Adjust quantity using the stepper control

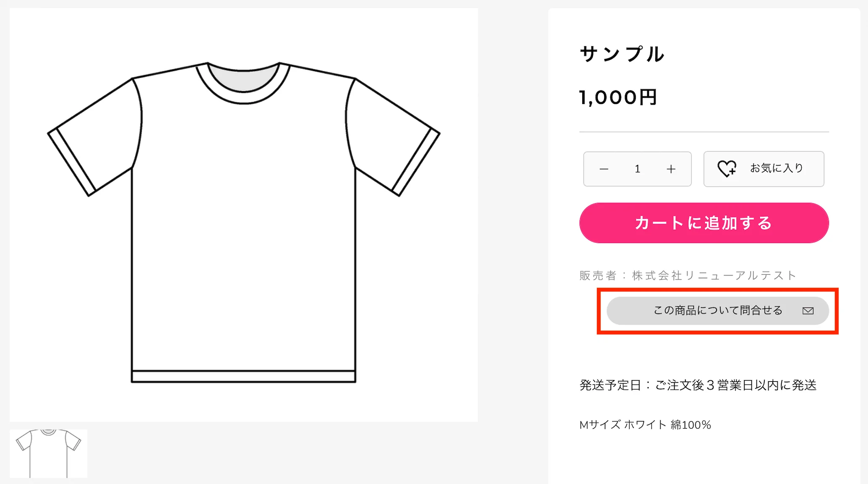(x=637, y=169)
